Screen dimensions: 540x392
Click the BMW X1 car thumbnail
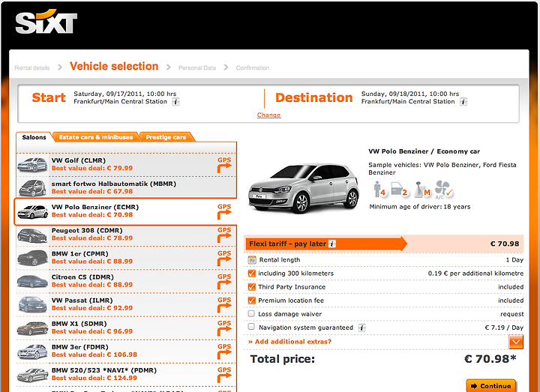(x=32, y=328)
